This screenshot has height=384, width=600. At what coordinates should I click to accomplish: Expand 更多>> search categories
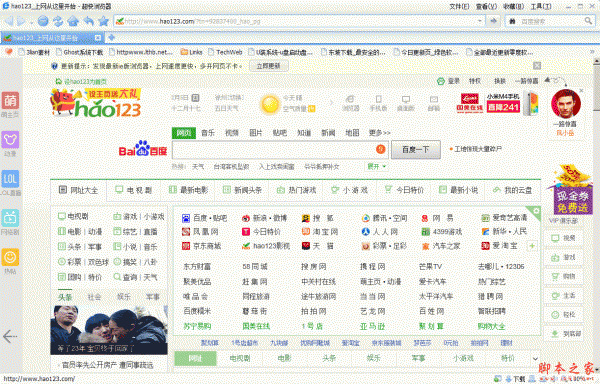tap(379, 133)
